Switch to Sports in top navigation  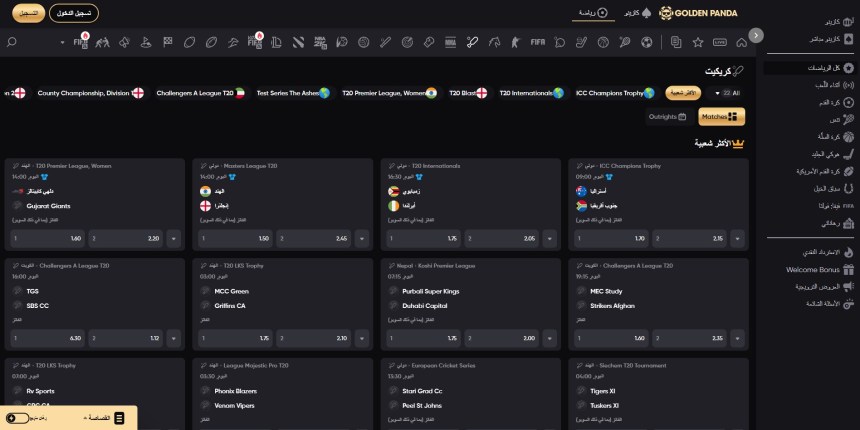[x=593, y=13]
